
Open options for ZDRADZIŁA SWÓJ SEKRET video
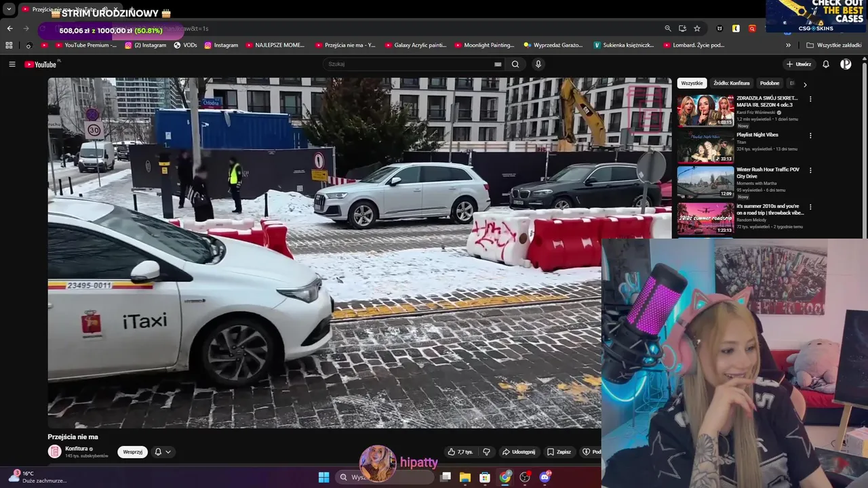[x=810, y=99]
